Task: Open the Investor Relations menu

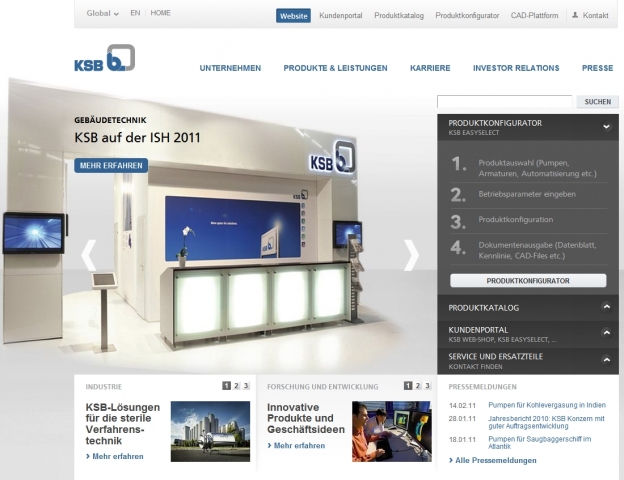Action: coord(516,68)
